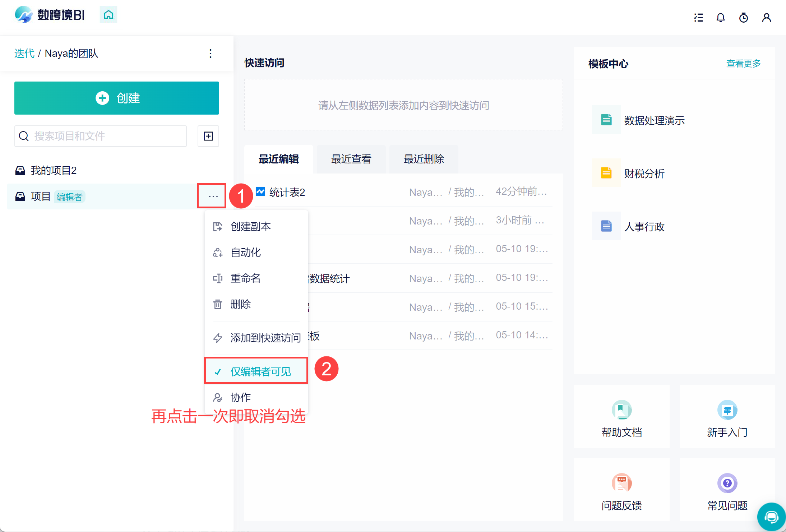
Task: Select 添加到快速访问 menu entry
Action: point(265,338)
